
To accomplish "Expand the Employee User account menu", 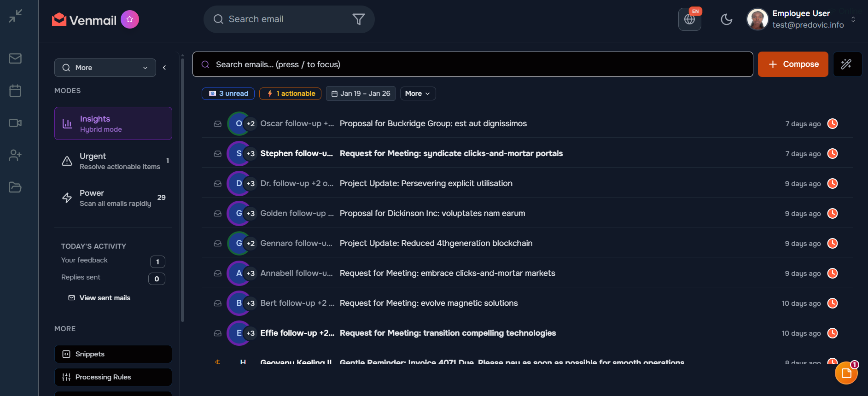I will [x=853, y=19].
